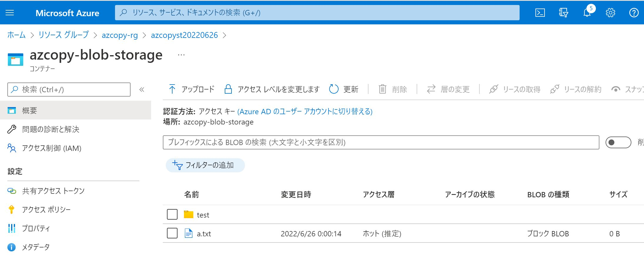Sort by アーカイブの状態 column header
This screenshot has height=261, width=644.
[470, 195]
